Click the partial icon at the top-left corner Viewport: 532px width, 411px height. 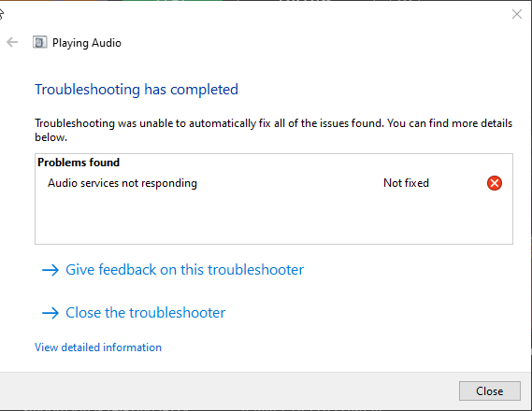1,14
